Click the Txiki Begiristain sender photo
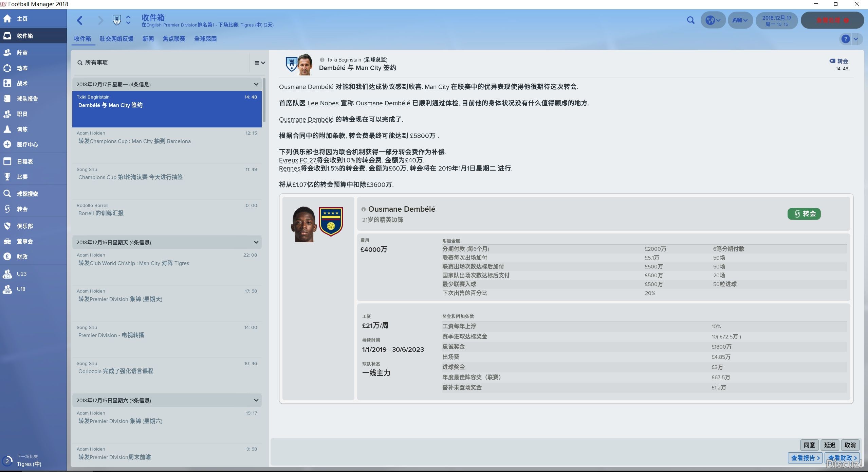 coord(305,65)
